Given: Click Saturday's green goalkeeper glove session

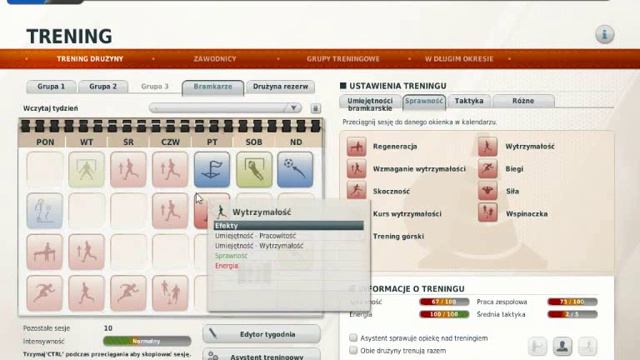Looking at the screenshot, I should [254, 169].
